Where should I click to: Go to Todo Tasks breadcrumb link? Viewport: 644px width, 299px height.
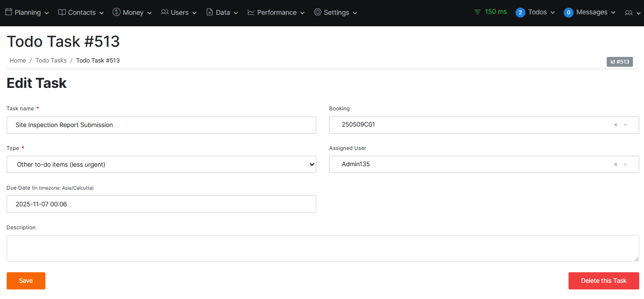click(51, 61)
